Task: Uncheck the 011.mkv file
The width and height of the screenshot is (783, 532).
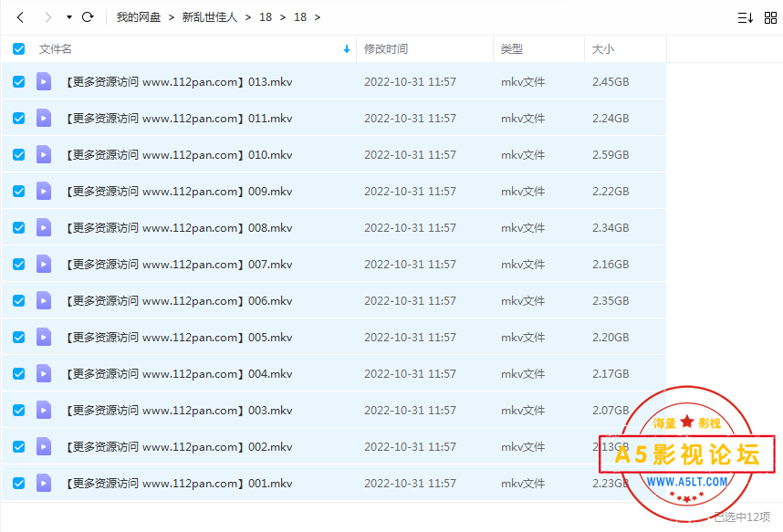Action: [19, 119]
